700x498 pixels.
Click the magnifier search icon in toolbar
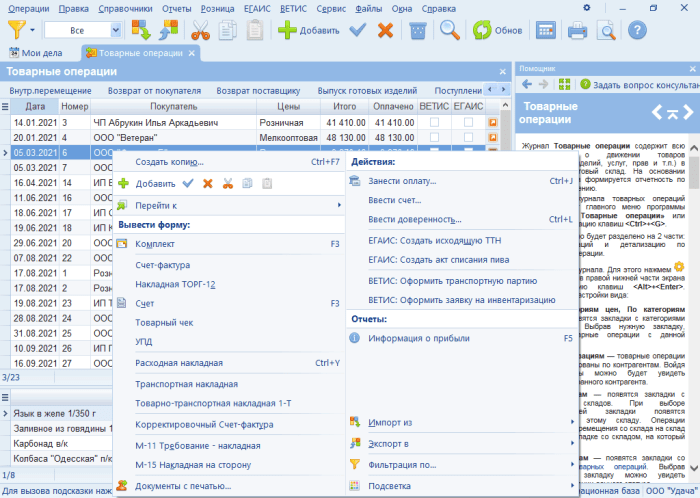point(450,30)
